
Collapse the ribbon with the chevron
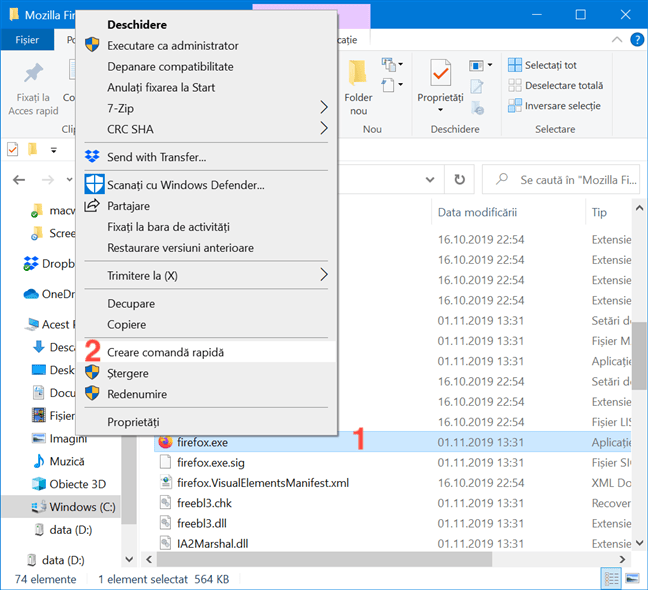616,40
